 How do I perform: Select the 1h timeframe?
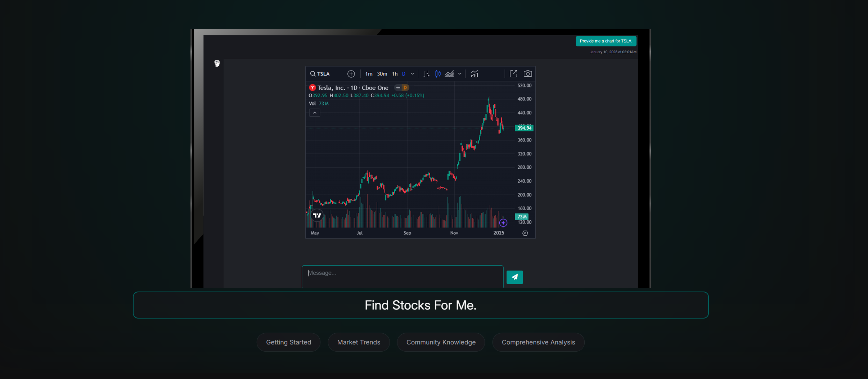click(394, 73)
